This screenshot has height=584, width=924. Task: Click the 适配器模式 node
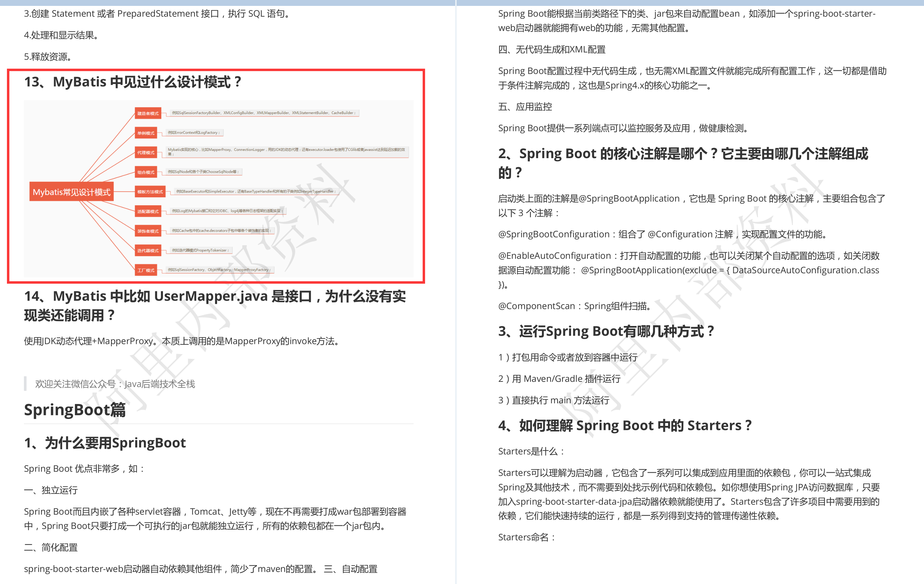tap(148, 211)
